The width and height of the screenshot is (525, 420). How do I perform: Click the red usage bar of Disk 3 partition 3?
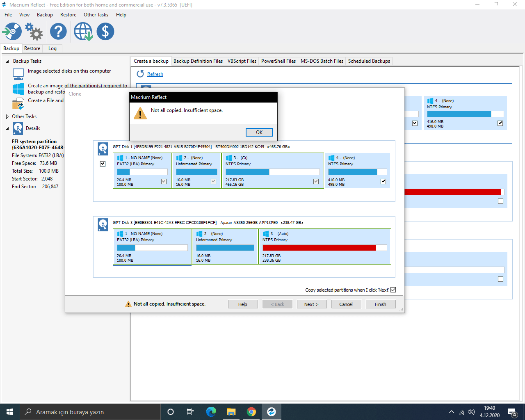(x=325, y=248)
